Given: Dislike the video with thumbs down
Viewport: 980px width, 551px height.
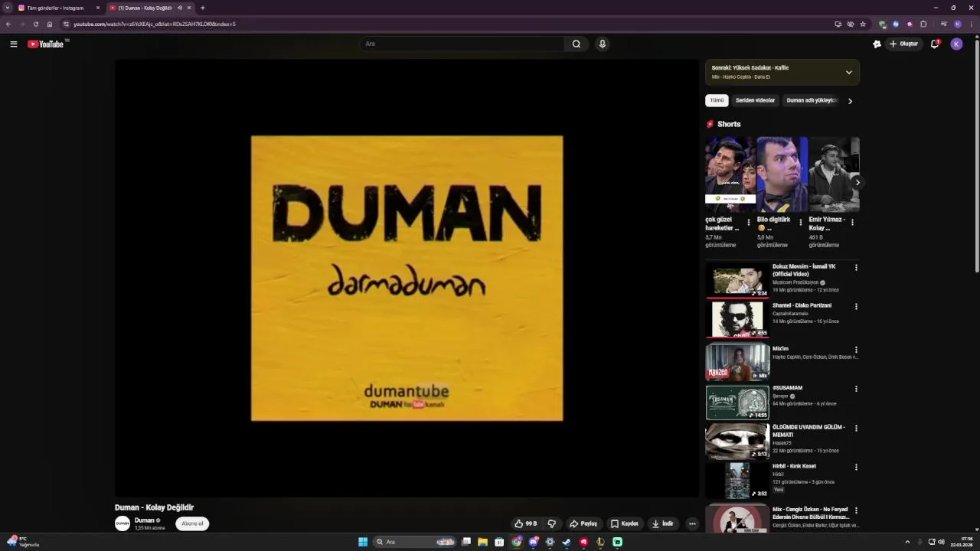Looking at the screenshot, I should click(x=551, y=523).
